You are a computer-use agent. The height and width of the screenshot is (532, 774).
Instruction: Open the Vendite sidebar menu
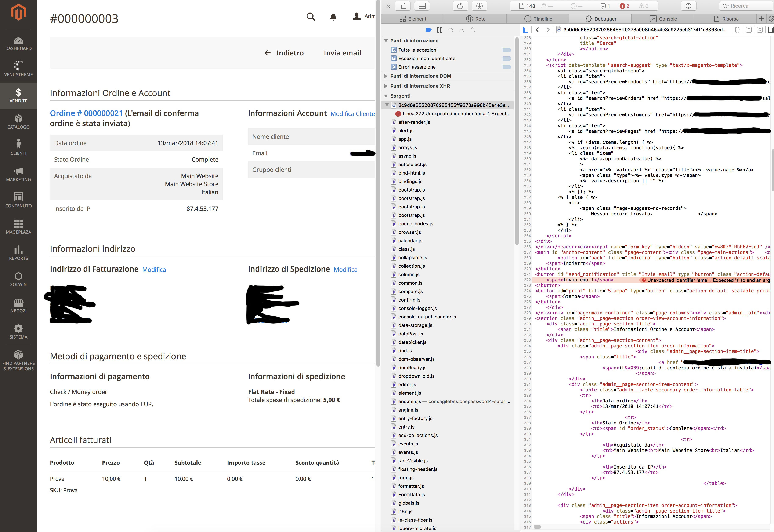click(18, 95)
